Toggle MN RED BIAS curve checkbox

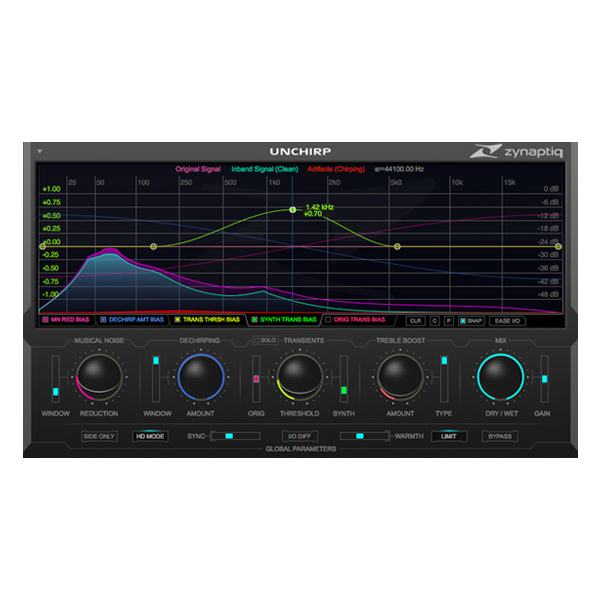click(45, 320)
